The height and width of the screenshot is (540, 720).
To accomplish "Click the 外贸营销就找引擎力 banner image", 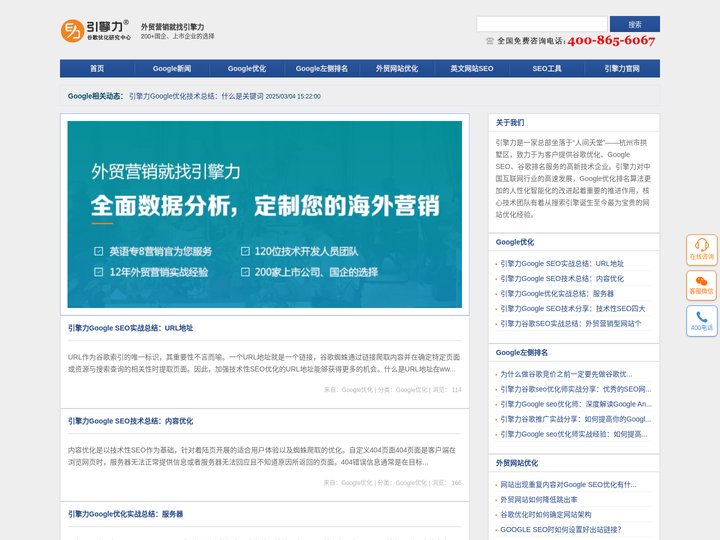I will coord(264,214).
